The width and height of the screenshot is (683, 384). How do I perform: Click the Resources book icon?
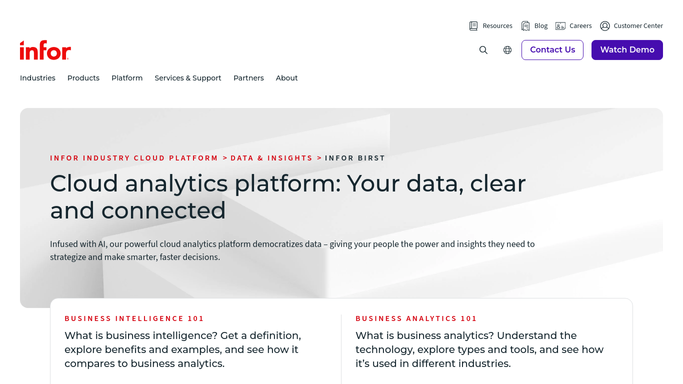point(473,26)
